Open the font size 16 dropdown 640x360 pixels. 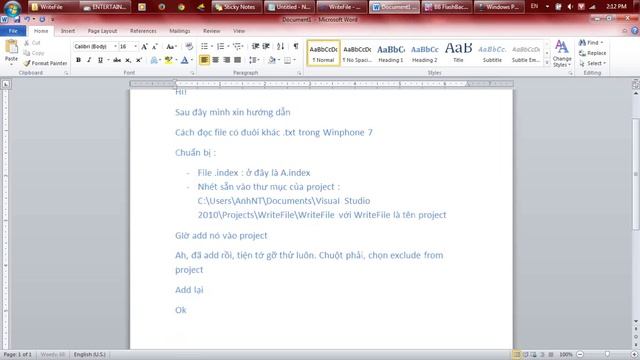(135, 47)
